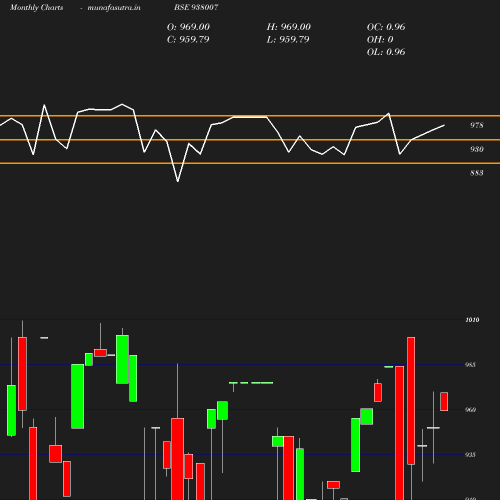Click the 'BSE 938007' symbol label
The width and height of the screenshot is (500, 500).
tap(196, 7)
